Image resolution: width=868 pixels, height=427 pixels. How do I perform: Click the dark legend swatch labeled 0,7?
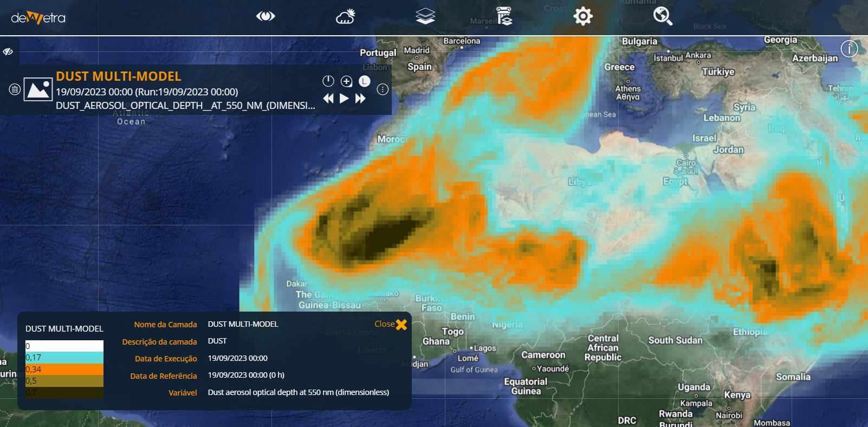pyautogui.click(x=64, y=393)
